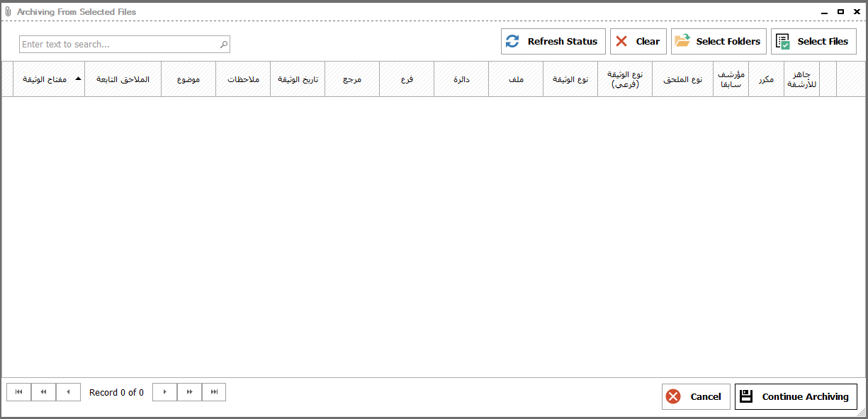Click the نوع الوثيقة column header
This screenshot has height=419, width=868.
(570, 79)
